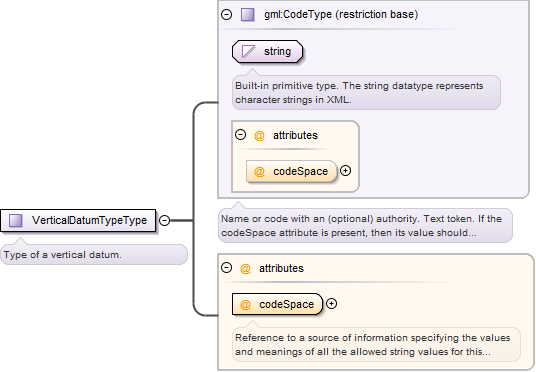
Task: Click the @ icon of the lower codeSpace attribute
Action: tap(245, 304)
